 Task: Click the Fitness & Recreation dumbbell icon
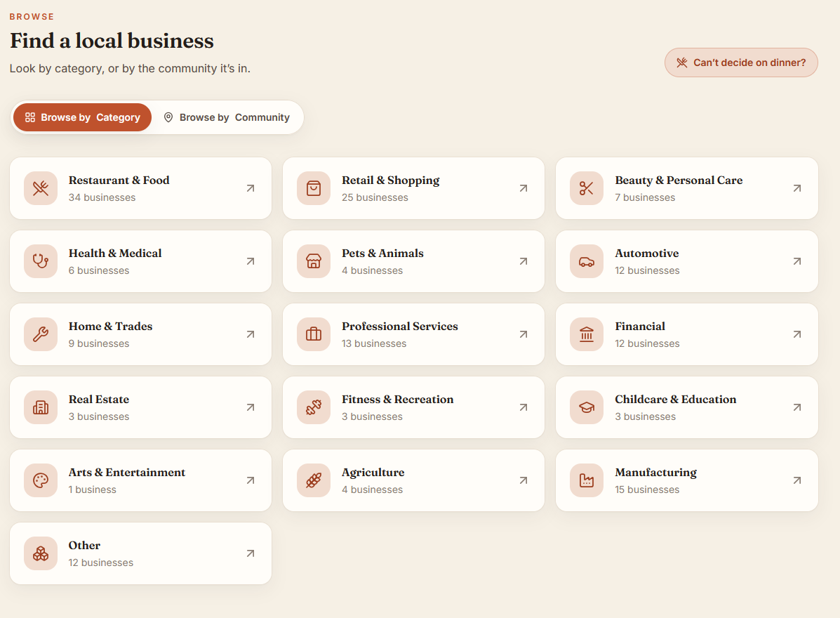pos(314,407)
